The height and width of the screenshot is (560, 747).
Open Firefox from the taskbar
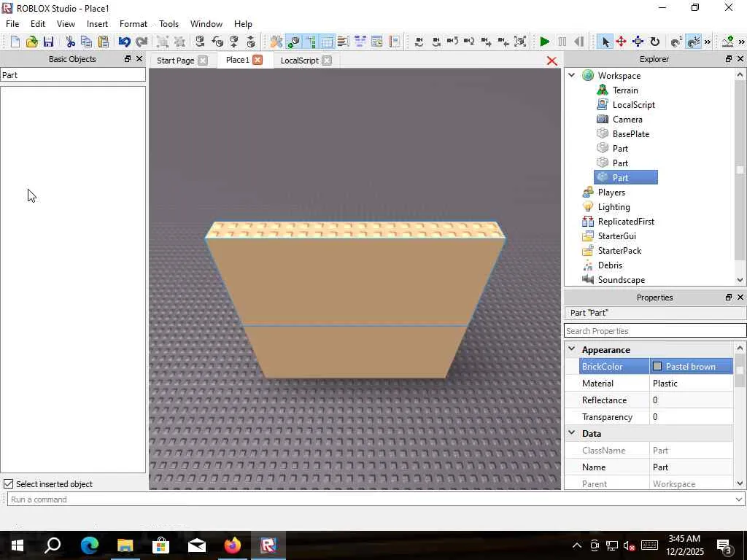coord(233,545)
